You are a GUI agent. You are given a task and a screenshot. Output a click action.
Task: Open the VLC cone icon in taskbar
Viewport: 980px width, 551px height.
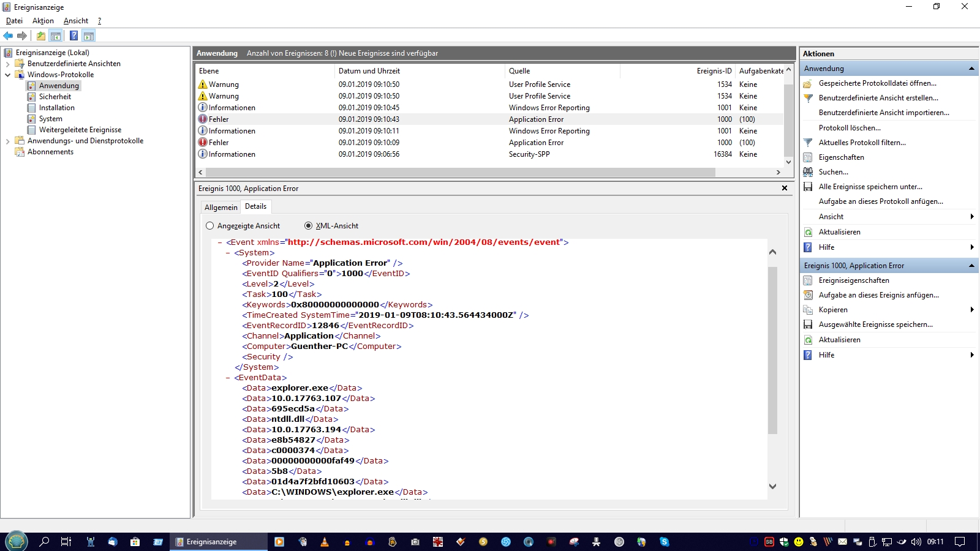tap(325, 542)
